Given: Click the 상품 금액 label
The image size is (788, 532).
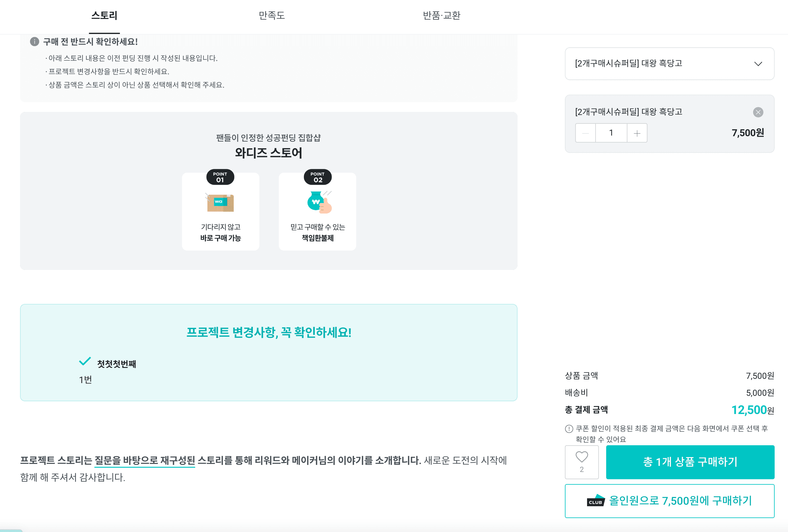Looking at the screenshot, I should [x=581, y=375].
